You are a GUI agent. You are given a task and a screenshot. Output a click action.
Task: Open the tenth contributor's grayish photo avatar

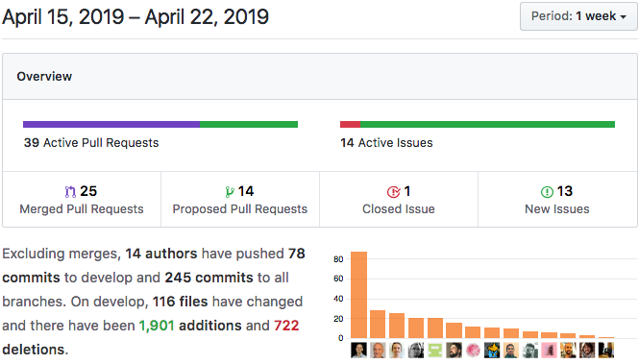point(530,351)
